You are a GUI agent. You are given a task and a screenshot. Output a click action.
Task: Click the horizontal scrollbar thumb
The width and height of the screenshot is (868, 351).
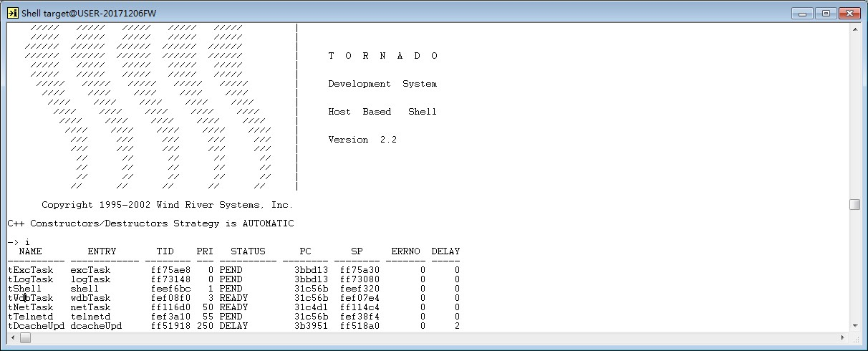tap(26, 337)
